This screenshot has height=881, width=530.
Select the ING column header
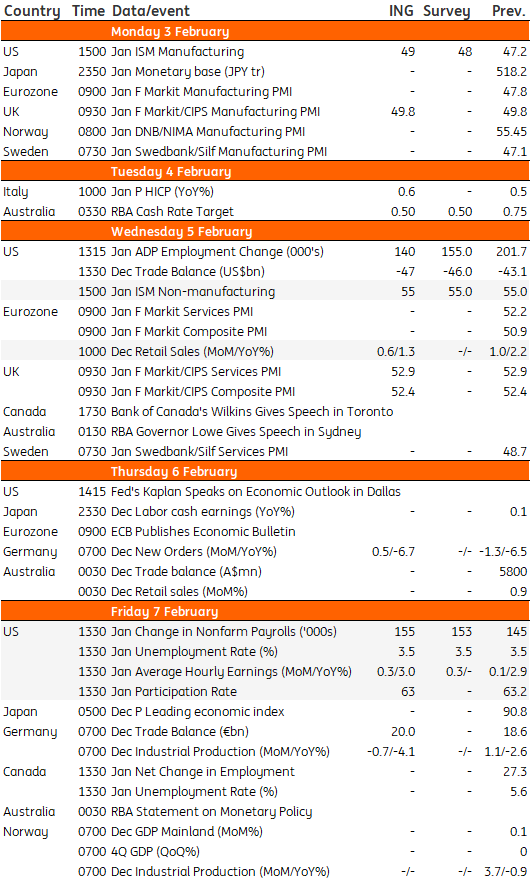coord(401,11)
